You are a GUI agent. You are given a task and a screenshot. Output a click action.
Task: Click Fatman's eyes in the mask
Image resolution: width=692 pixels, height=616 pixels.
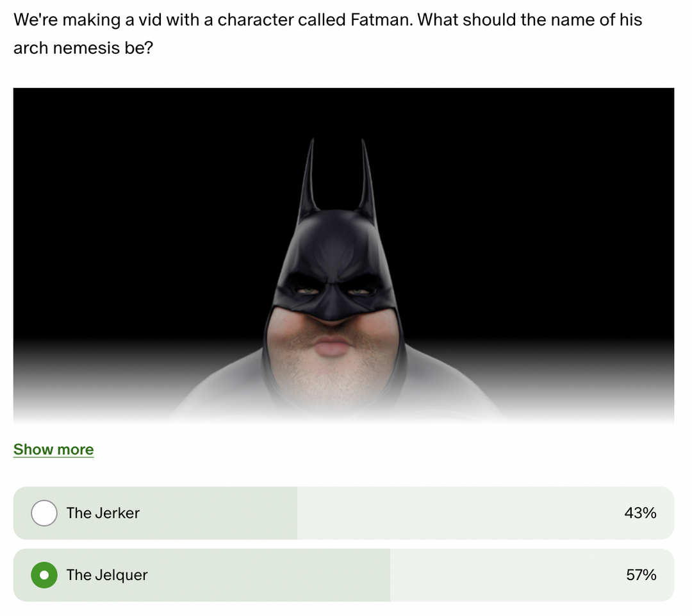point(333,291)
